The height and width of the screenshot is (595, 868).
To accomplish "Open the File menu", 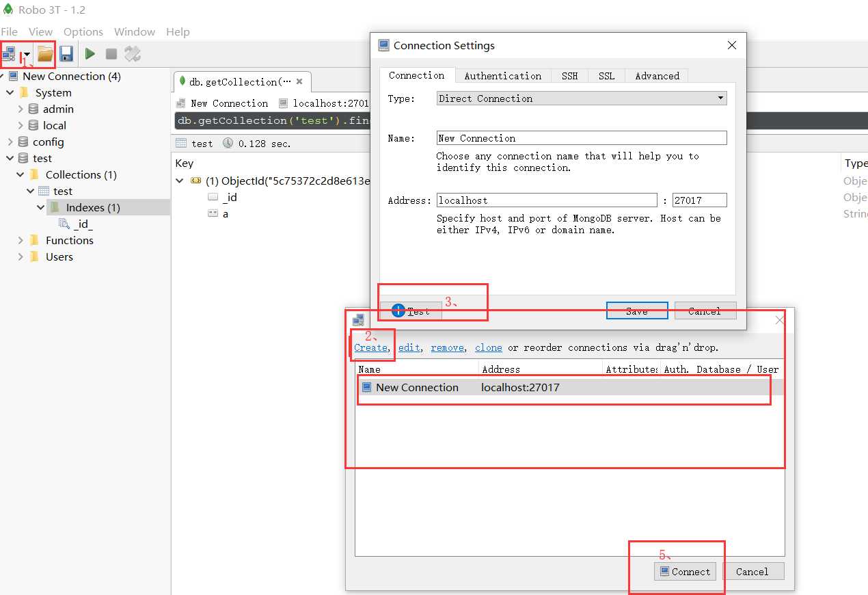I will tap(10, 31).
